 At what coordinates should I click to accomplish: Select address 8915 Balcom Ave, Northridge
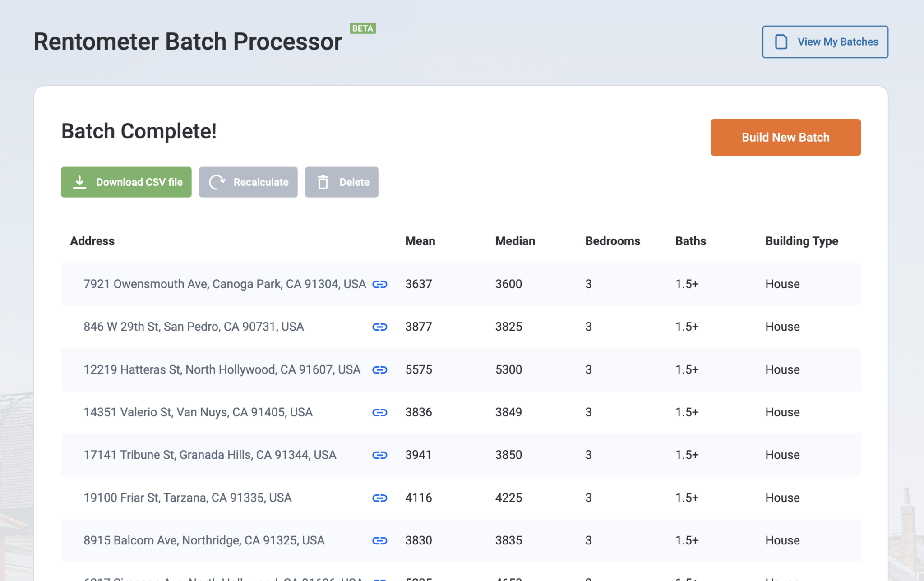pyautogui.click(x=204, y=540)
